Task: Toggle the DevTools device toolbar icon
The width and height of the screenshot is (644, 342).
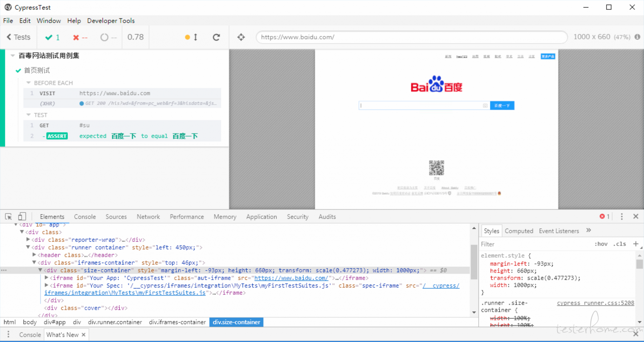Action: tap(22, 217)
